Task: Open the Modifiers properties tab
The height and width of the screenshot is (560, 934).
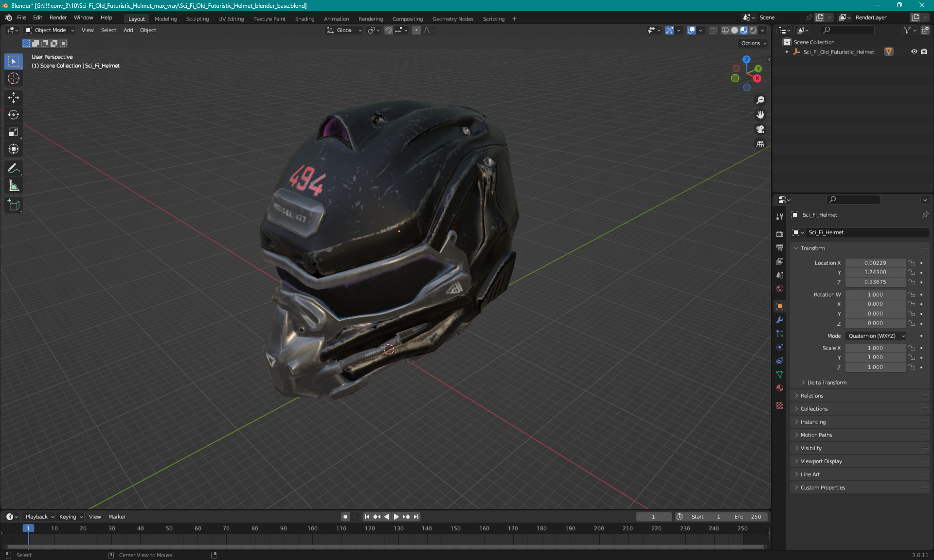Action: click(x=780, y=320)
